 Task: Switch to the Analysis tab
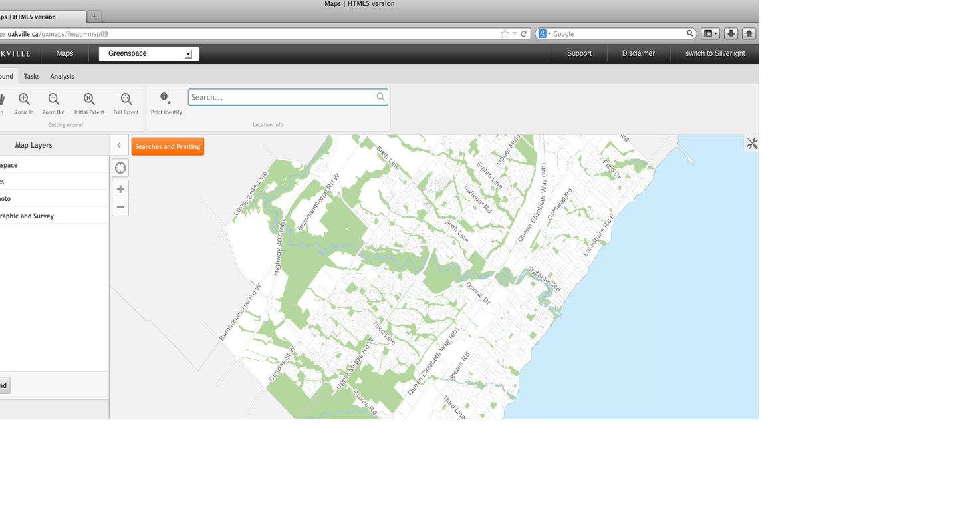click(62, 76)
